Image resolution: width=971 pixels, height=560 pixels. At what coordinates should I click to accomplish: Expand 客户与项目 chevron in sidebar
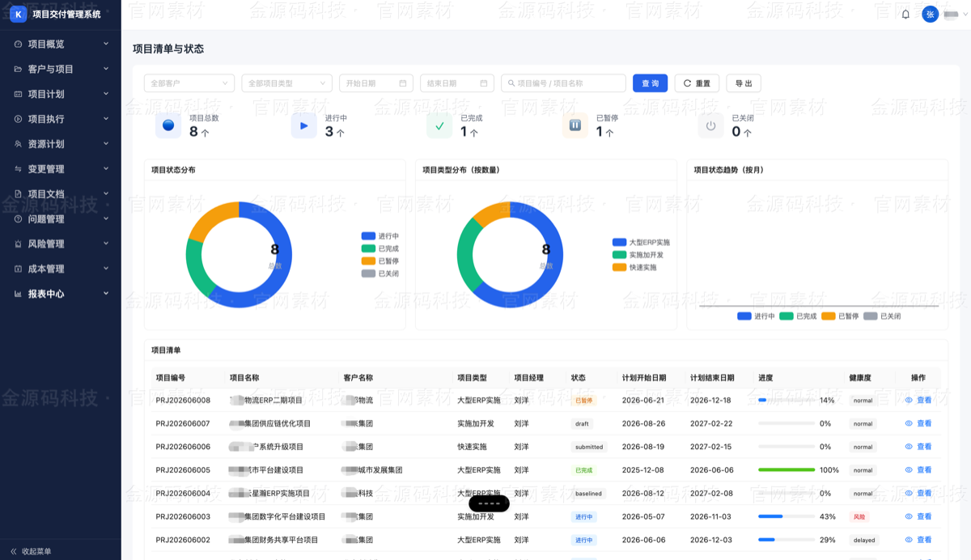pyautogui.click(x=106, y=69)
